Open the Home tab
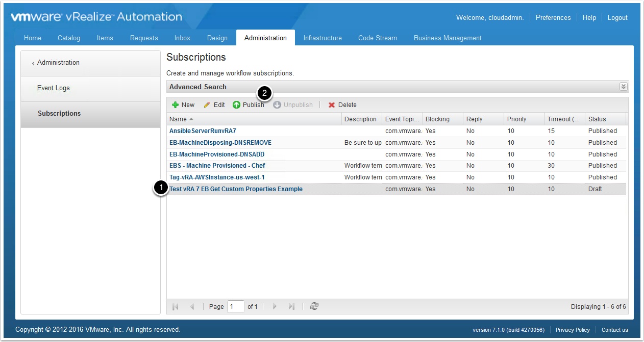Image resolution: width=644 pixels, height=342 pixels. tap(33, 38)
